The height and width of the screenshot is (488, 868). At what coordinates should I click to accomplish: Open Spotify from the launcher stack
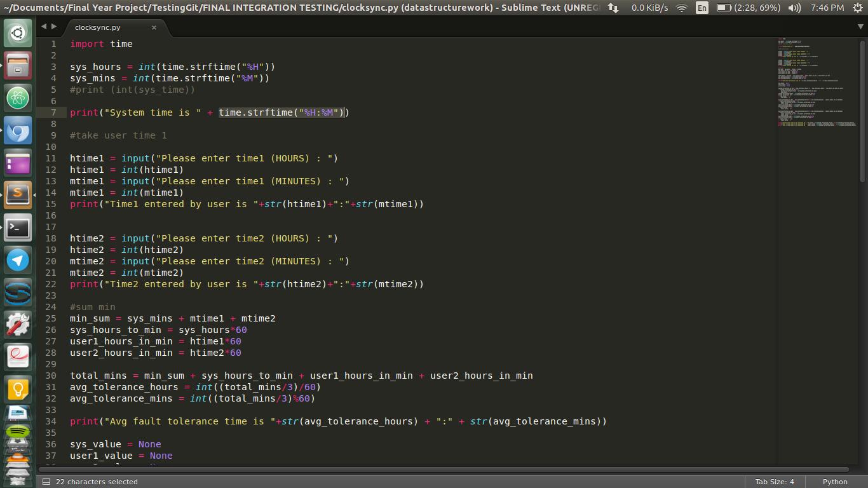click(x=18, y=433)
